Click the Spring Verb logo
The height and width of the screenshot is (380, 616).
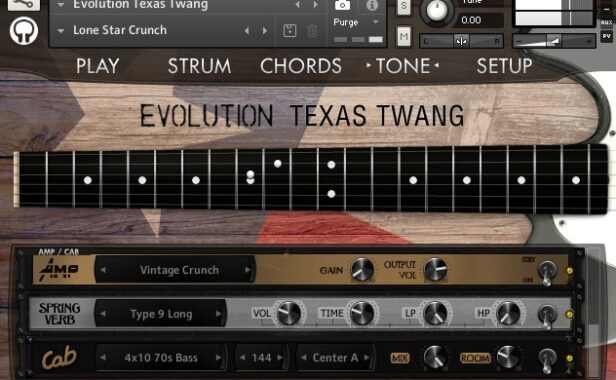point(60,314)
